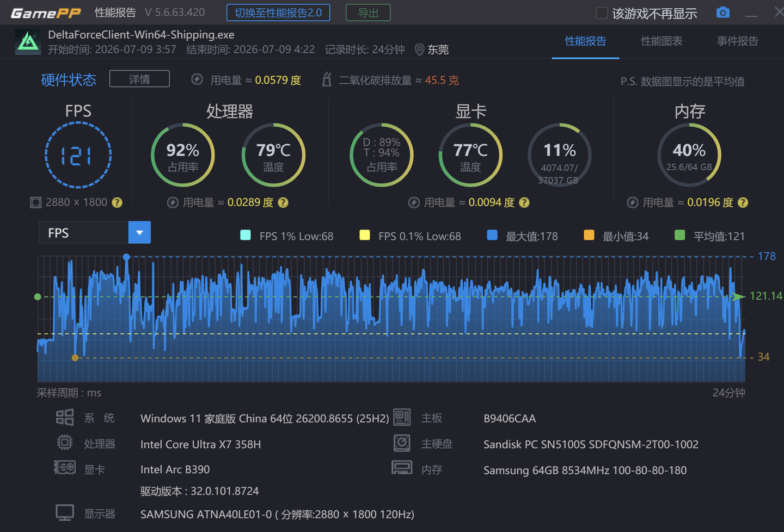Screen dimensions: 784x532
Task: Click the DeltaForce game app icon
Action: click(28, 42)
